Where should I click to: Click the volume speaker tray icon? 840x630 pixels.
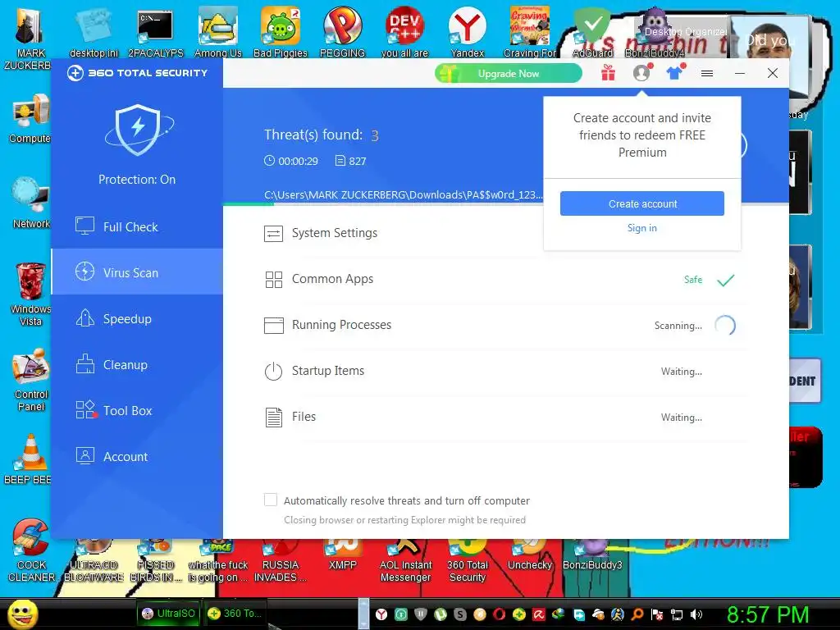tap(696, 614)
